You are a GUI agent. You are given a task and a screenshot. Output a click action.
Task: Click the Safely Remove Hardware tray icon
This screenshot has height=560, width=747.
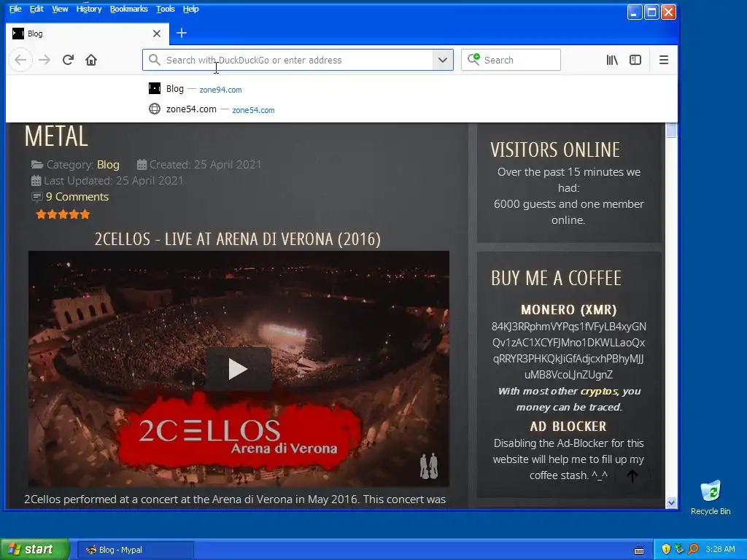[x=679, y=549]
